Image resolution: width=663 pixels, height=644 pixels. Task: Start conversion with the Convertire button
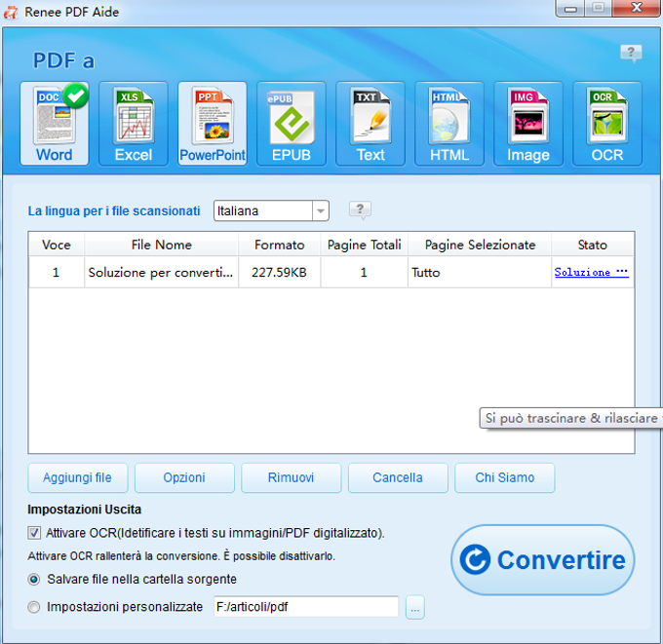pos(543,560)
